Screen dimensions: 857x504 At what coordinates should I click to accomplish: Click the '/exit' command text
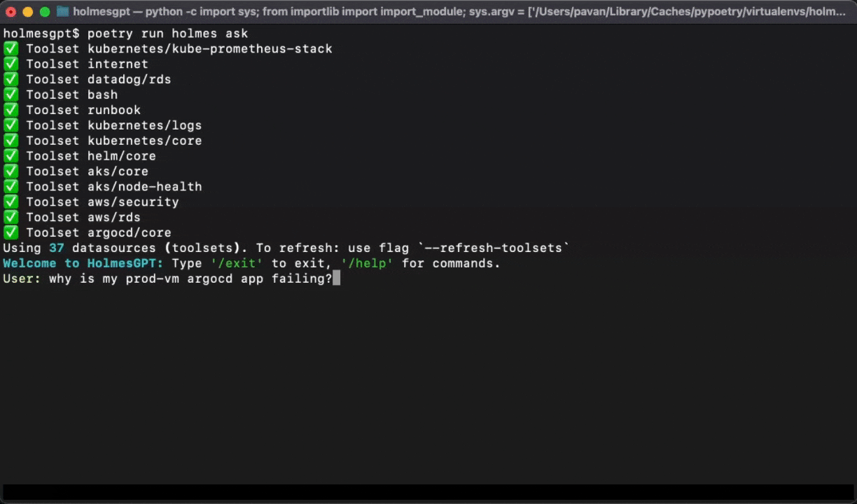pyautogui.click(x=237, y=264)
